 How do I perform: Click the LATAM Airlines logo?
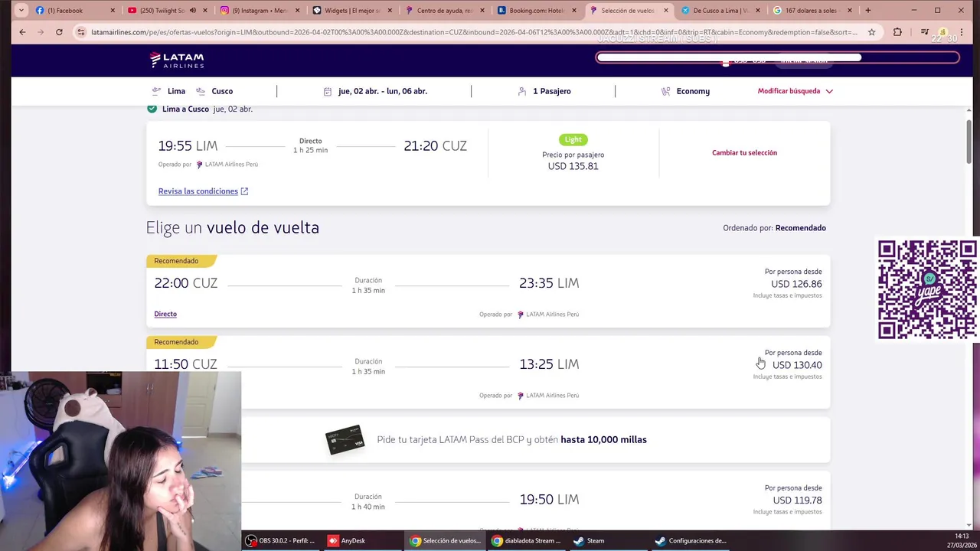(x=177, y=60)
